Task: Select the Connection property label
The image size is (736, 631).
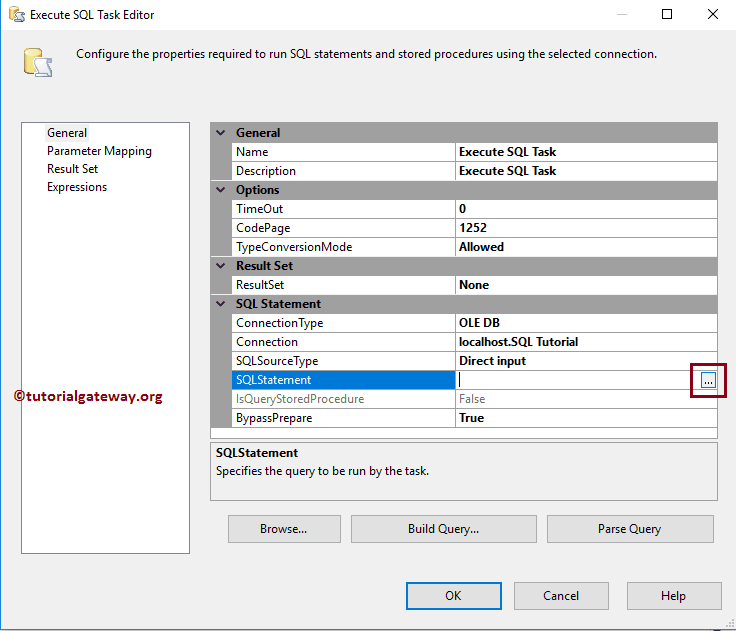Action: (343, 342)
